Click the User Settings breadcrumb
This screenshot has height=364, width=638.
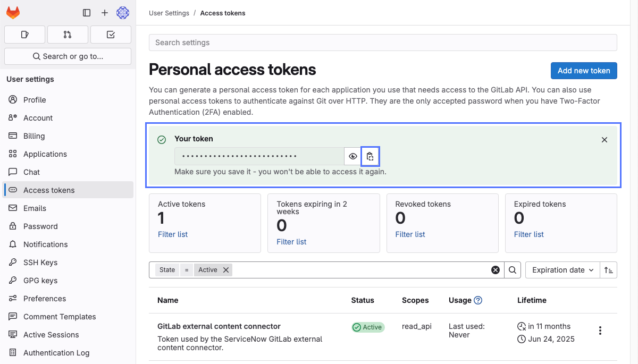pyautogui.click(x=169, y=13)
